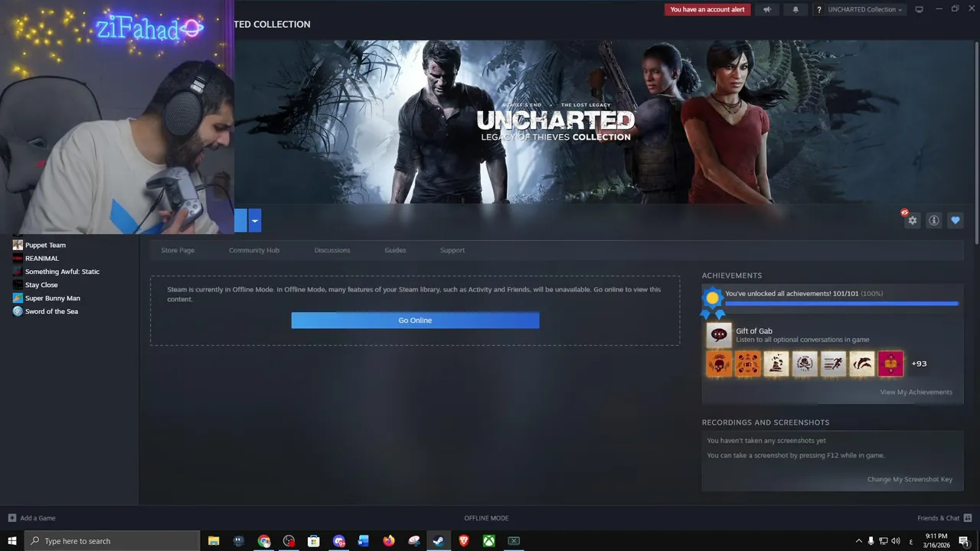Click the Sword of the Sea icon
This screenshot has width=980, height=551.
(18, 311)
